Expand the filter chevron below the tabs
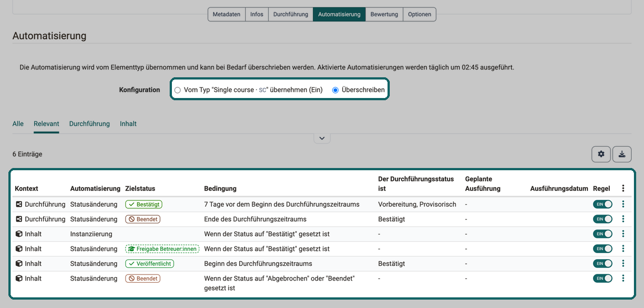This screenshot has width=644, height=308. click(322, 138)
